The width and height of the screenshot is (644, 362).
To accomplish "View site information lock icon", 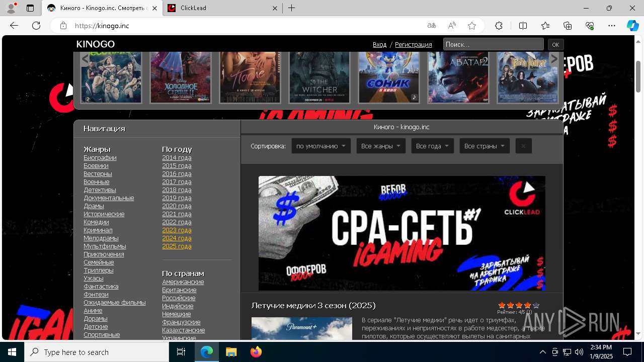I will click(x=63, y=26).
